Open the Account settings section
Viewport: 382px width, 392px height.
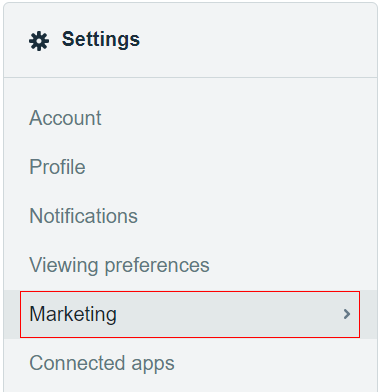click(x=65, y=118)
